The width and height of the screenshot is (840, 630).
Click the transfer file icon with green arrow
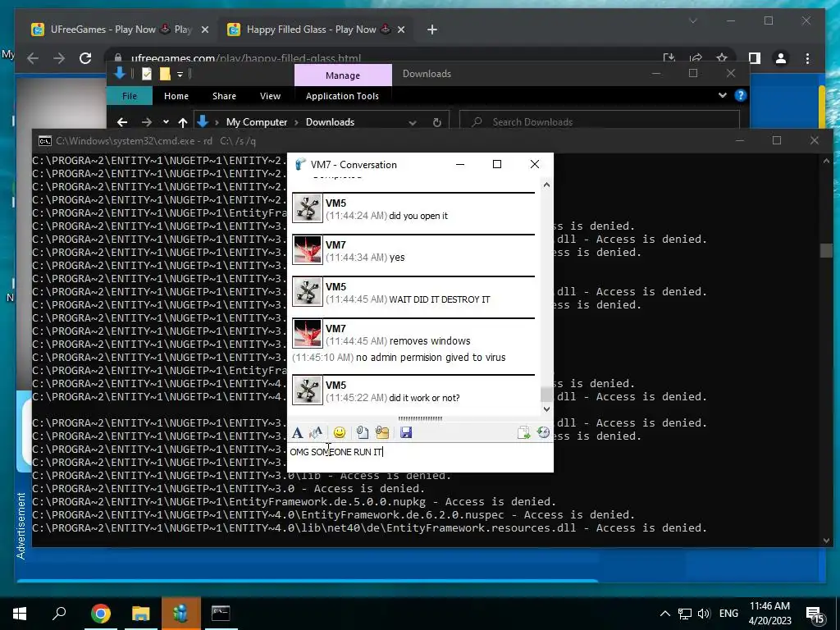[523, 432]
